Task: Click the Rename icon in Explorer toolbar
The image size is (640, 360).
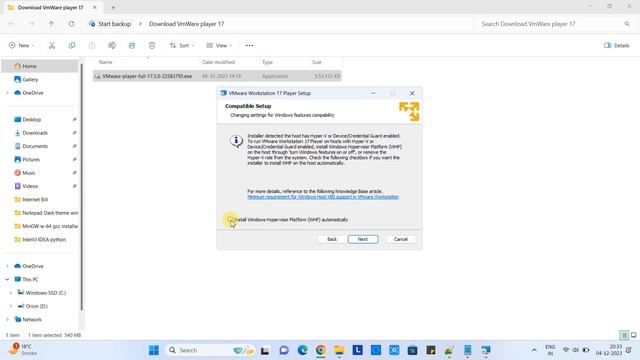Action: [x=112, y=45]
